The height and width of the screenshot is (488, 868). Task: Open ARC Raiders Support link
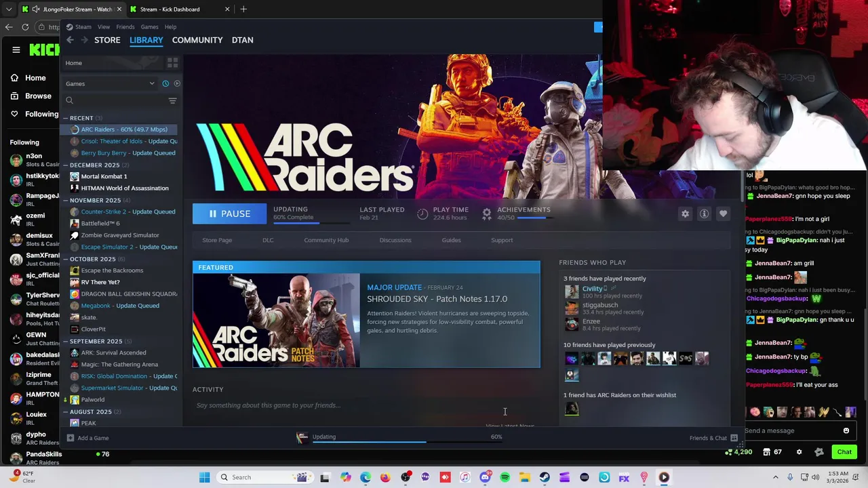click(x=502, y=240)
